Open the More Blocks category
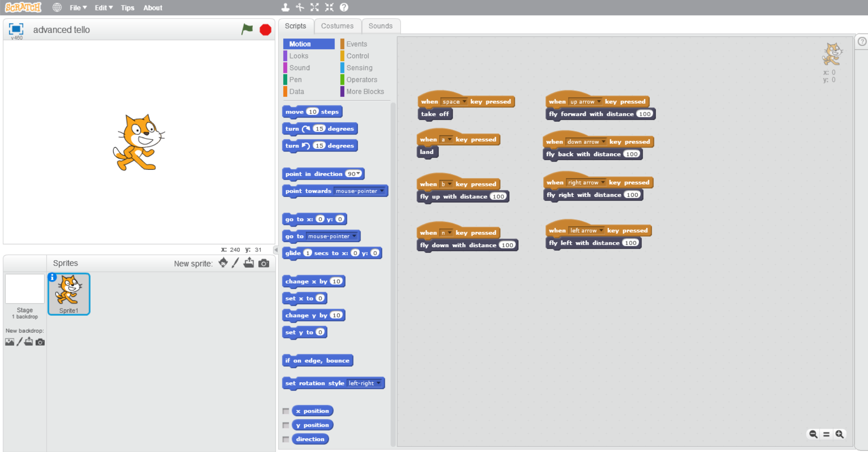The width and height of the screenshot is (868, 452). coord(365,91)
